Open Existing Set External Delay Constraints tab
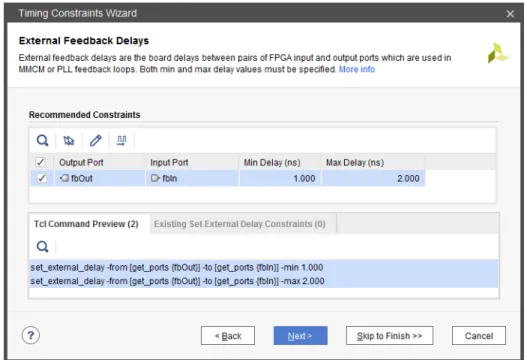This screenshot has height=360, width=527. click(x=240, y=224)
